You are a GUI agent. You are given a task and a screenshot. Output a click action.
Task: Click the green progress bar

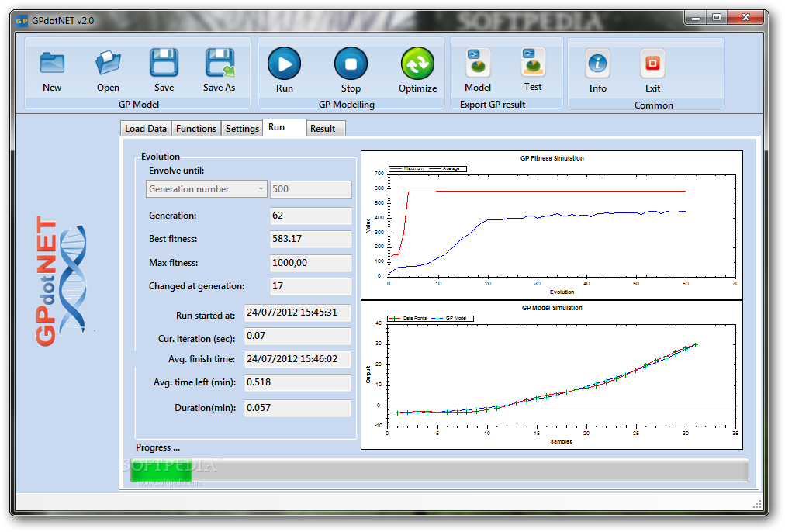[438, 470]
